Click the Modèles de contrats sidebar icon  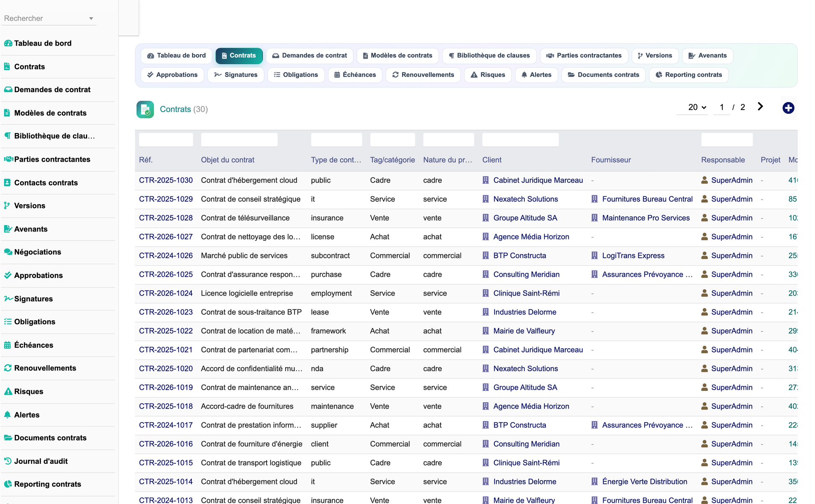click(x=7, y=113)
